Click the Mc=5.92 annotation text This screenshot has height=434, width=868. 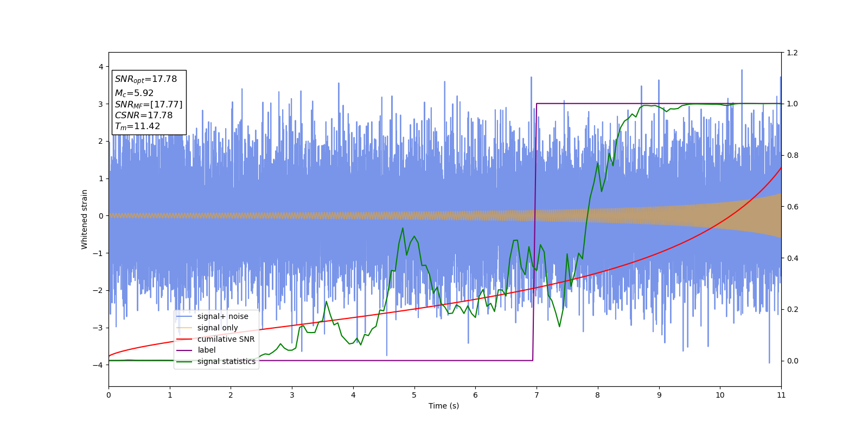click(x=134, y=93)
